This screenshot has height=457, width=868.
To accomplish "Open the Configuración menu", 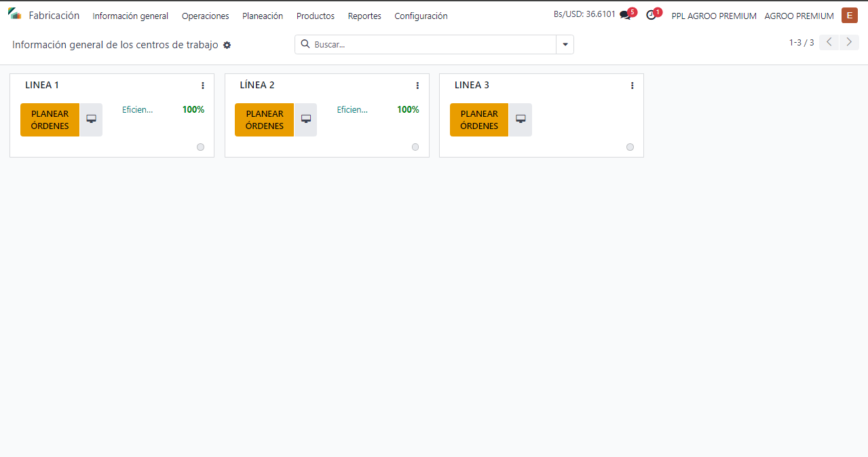I will coord(421,16).
